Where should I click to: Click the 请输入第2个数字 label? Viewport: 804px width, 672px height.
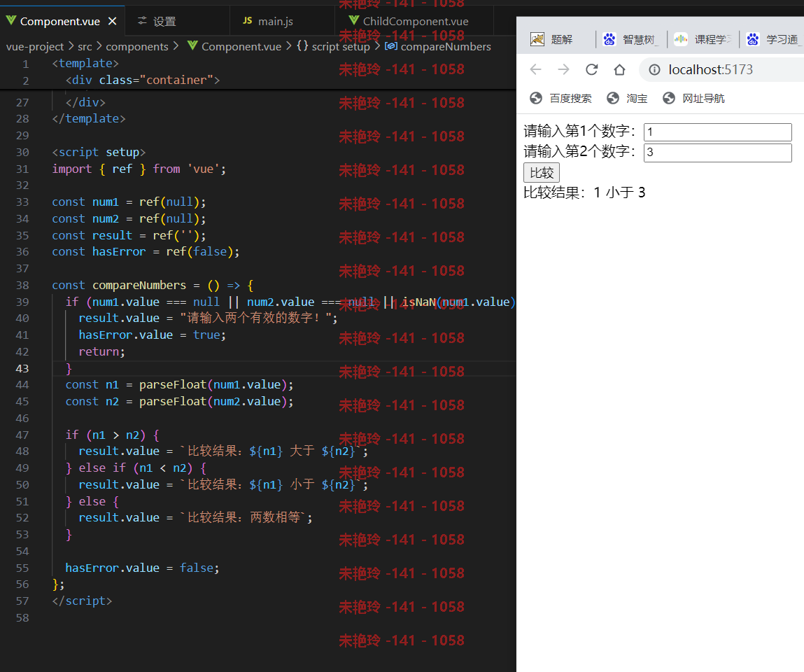(580, 152)
